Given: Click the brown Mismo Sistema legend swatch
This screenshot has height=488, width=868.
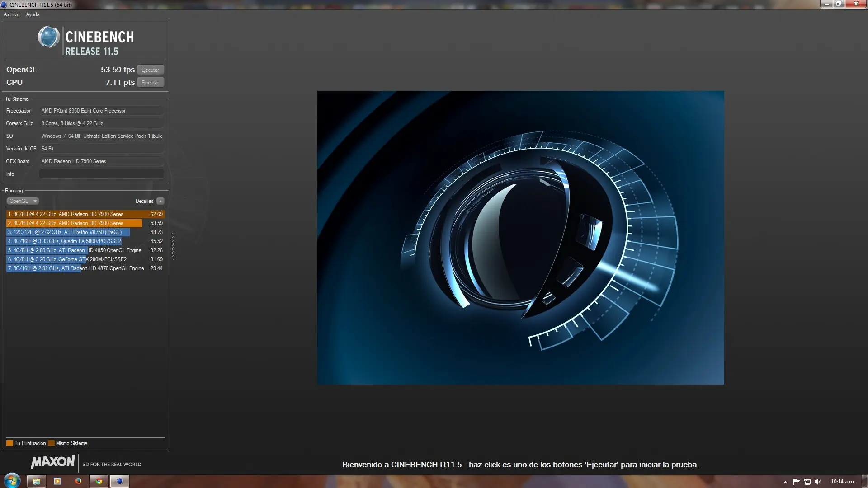Looking at the screenshot, I should click(51, 443).
